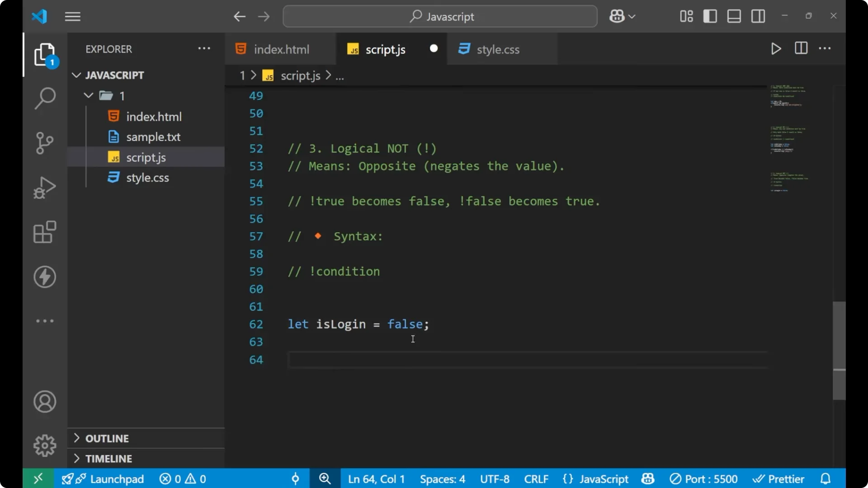Open the Search panel in the activity bar
The image size is (868, 488).
point(44,98)
